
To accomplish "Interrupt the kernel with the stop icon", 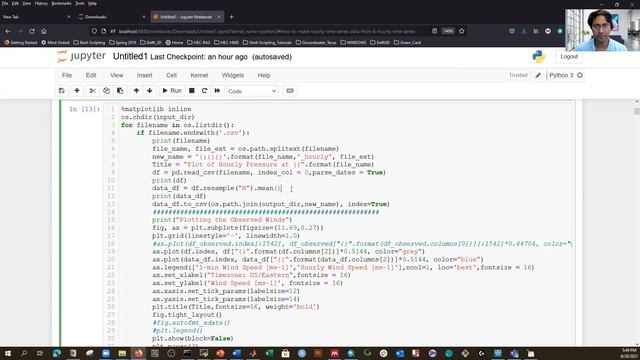I will click(191, 91).
